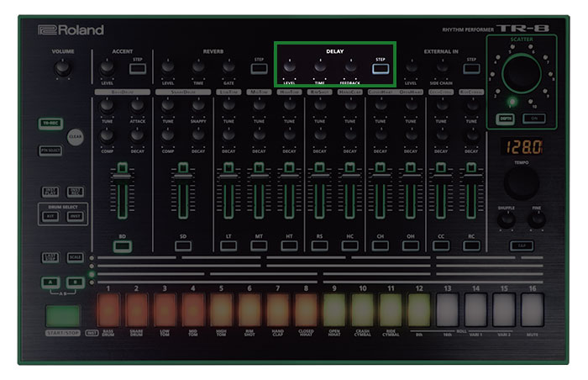
Task: Click the SD level fader
Action: (x=183, y=176)
